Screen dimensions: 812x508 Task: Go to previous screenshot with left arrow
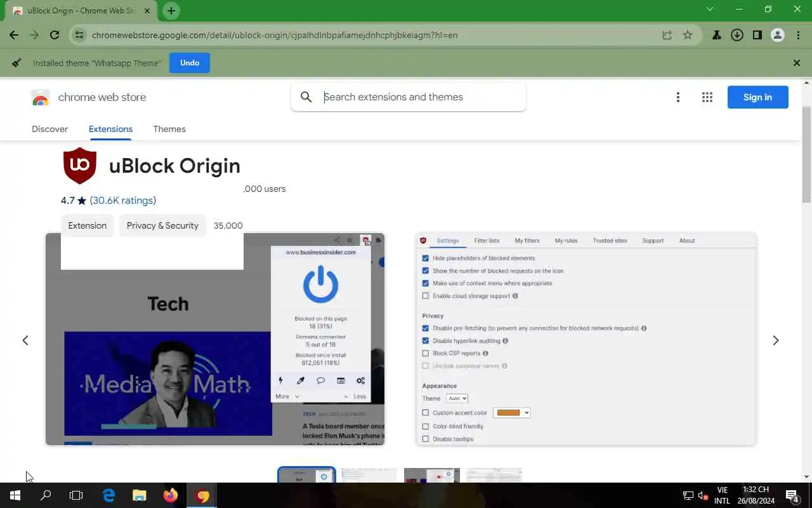point(25,340)
